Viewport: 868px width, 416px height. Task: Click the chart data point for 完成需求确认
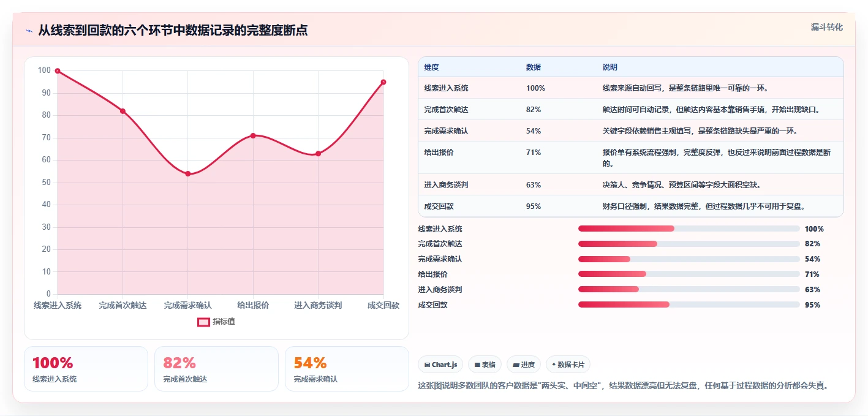click(x=188, y=174)
